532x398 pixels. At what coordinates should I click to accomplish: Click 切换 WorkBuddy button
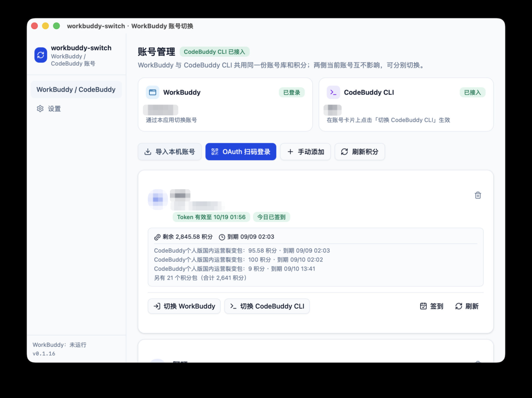point(184,306)
